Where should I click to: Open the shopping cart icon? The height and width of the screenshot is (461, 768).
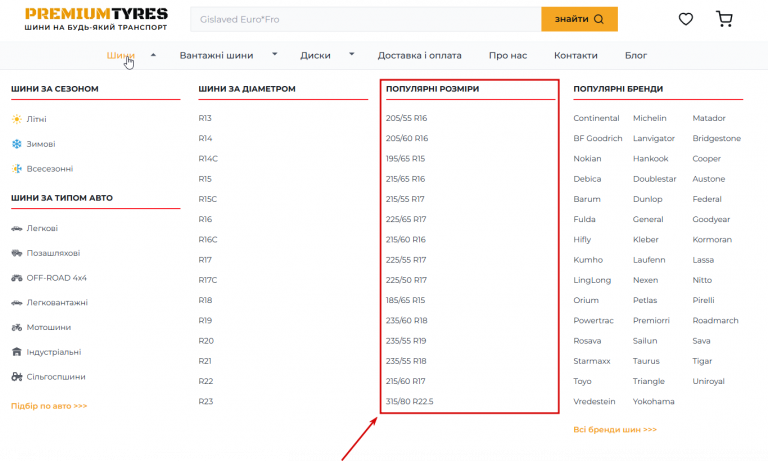(x=724, y=19)
